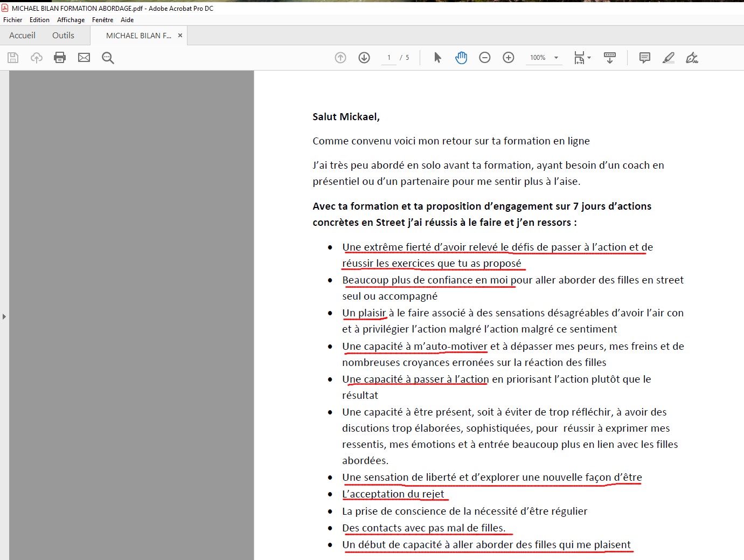Image resolution: width=744 pixels, height=560 pixels.
Task: Close the MICHAEL BILAN document tab
Action: pos(180,36)
